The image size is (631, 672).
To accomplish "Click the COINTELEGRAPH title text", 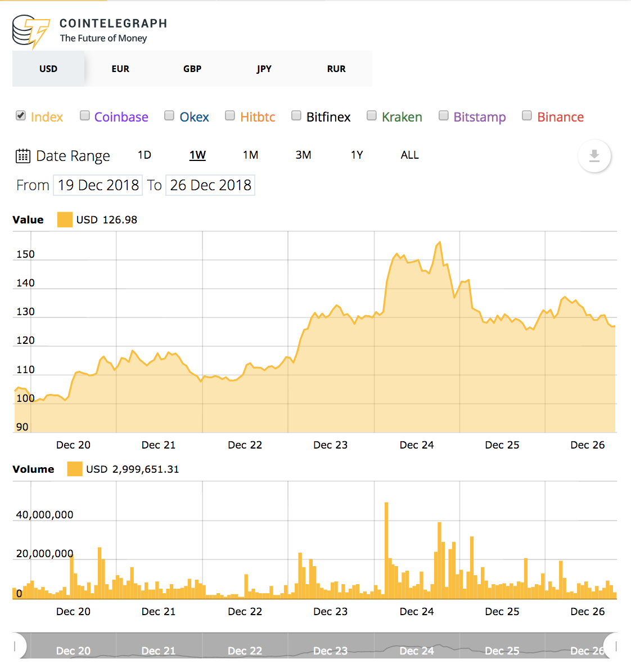I will [x=113, y=23].
